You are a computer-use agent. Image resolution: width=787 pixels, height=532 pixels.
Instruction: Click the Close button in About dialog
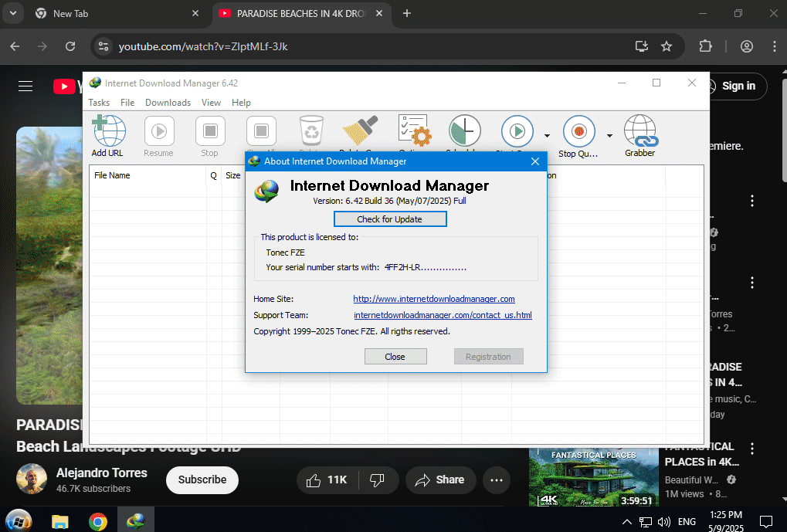click(395, 357)
